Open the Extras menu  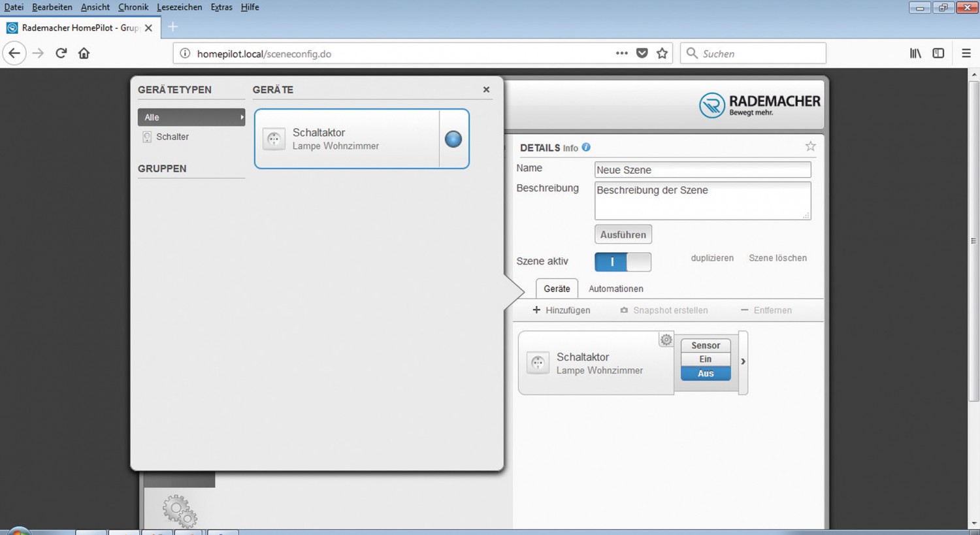click(x=221, y=7)
